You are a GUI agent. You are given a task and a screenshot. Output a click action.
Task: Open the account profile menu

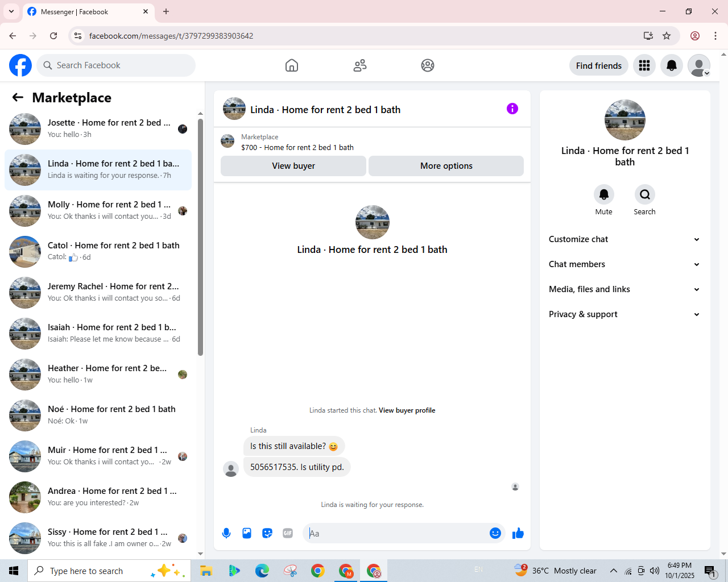click(x=699, y=65)
